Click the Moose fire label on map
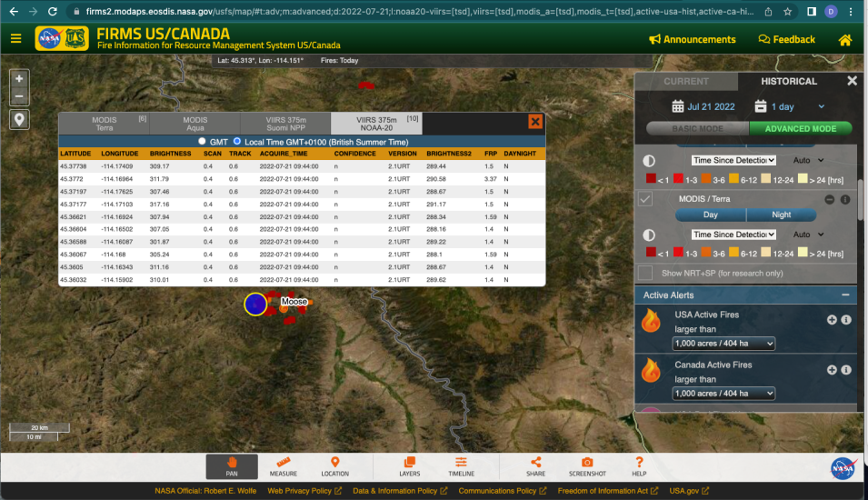868x500 pixels. click(x=294, y=302)
